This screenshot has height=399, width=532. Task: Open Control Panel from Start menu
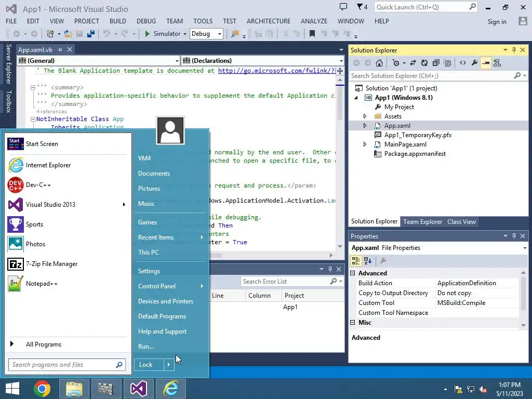pyautogui.click(x=170, y=286)
